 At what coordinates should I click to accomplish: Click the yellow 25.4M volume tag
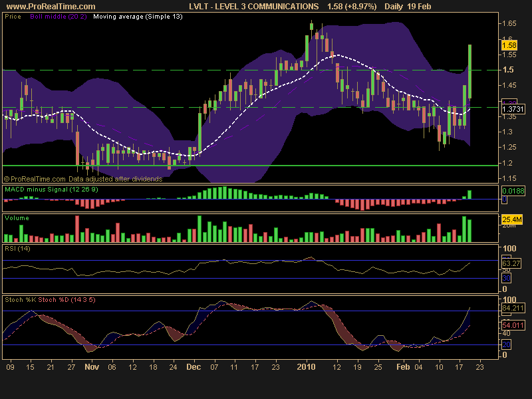point(511,219)
